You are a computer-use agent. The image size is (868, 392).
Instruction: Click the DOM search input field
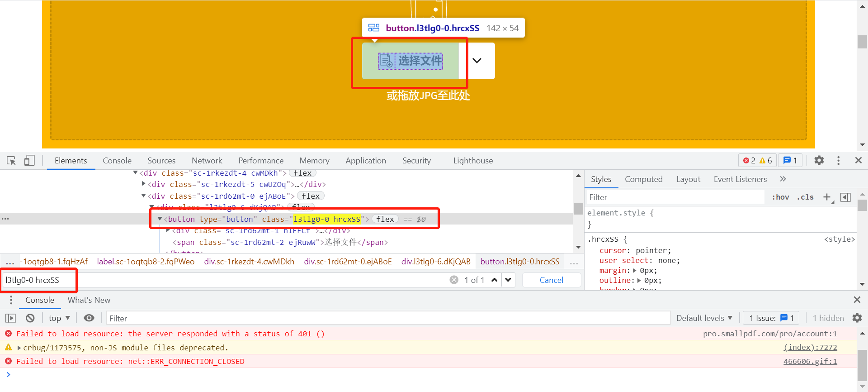(x=225, y=280)
